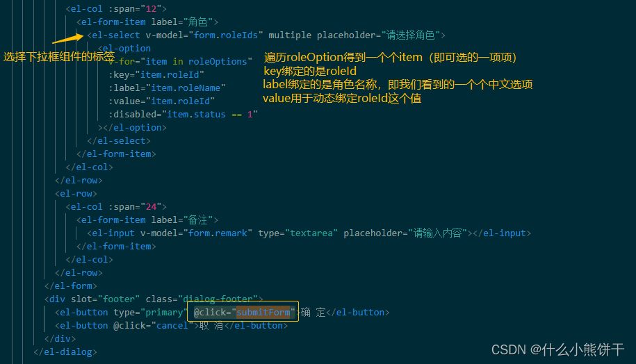636x364 pixels.
Task: Click the type="textarea" attribute
Action: pyautogui.click(x=297, y=233)
